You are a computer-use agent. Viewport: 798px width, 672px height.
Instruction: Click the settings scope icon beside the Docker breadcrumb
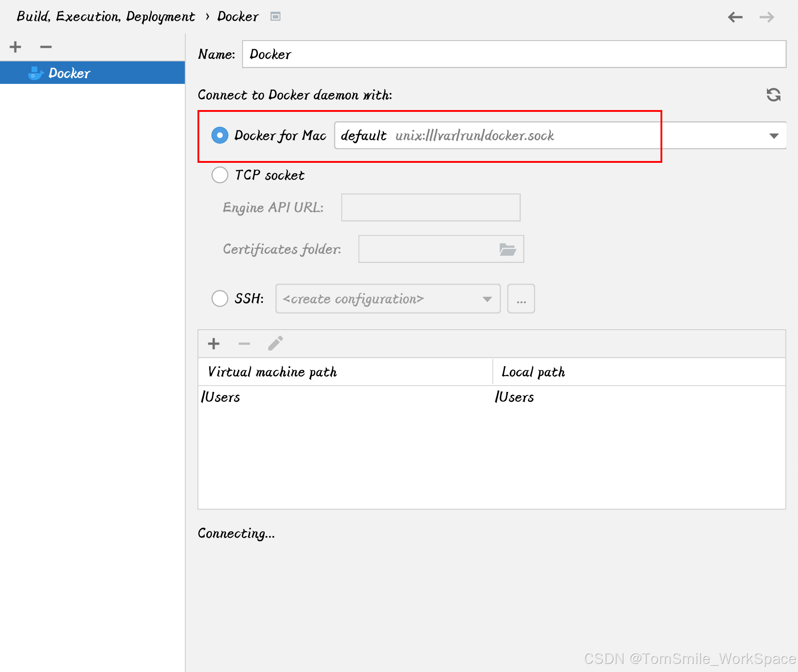click(x=275, y=17)
